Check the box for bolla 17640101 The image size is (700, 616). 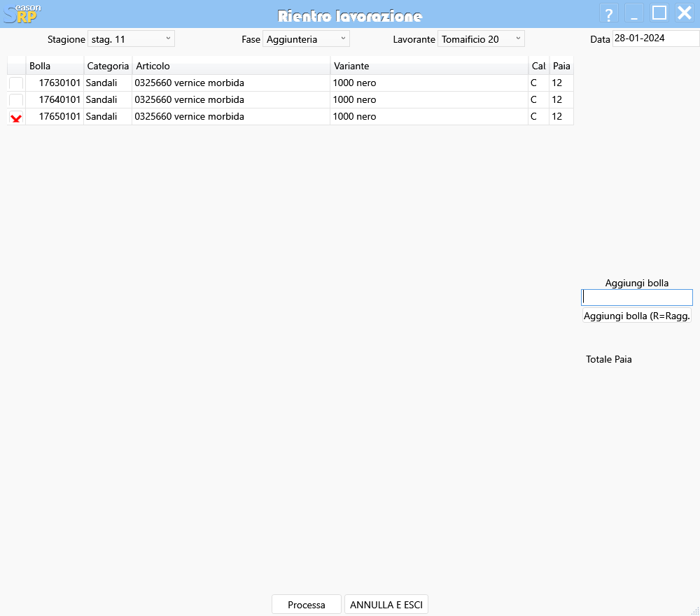[x=16, y=100]
